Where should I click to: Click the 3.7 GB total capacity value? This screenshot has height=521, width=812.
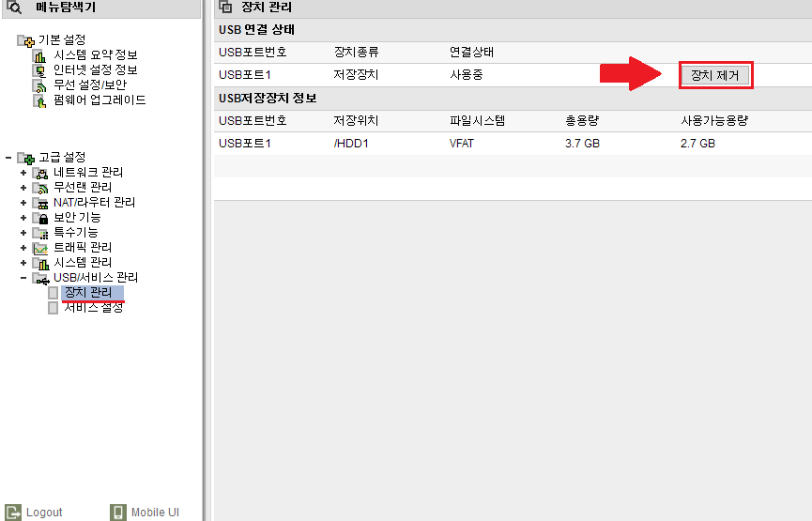(x=582, y=144)
